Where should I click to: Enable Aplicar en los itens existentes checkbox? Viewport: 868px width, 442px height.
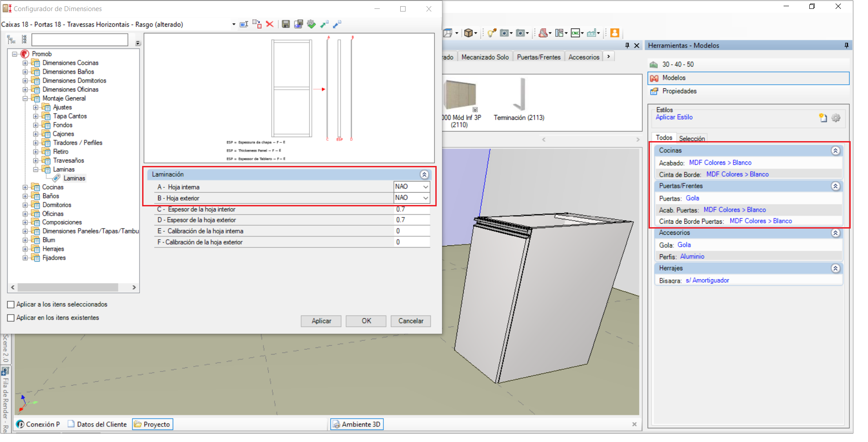(x=11, y=318)
